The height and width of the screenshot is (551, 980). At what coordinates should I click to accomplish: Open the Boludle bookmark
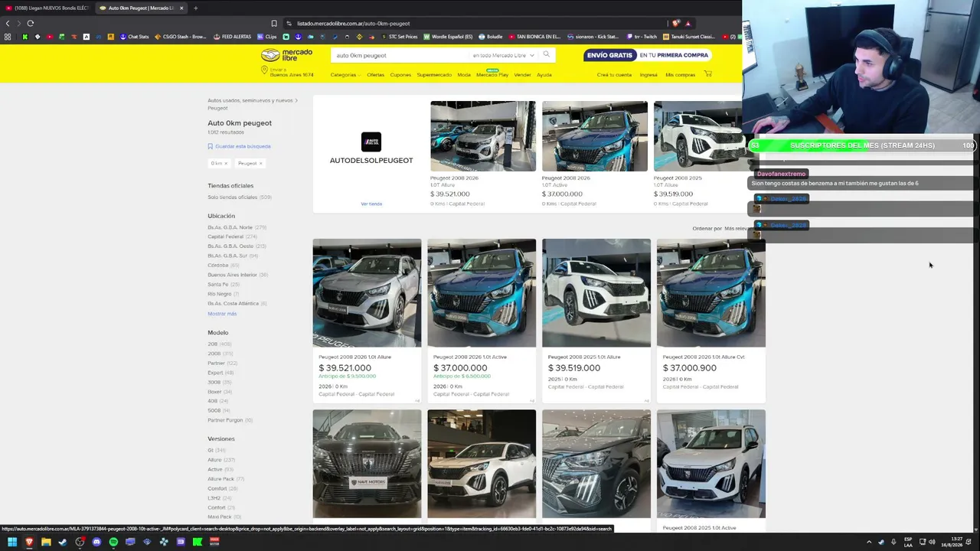point(491,36)
